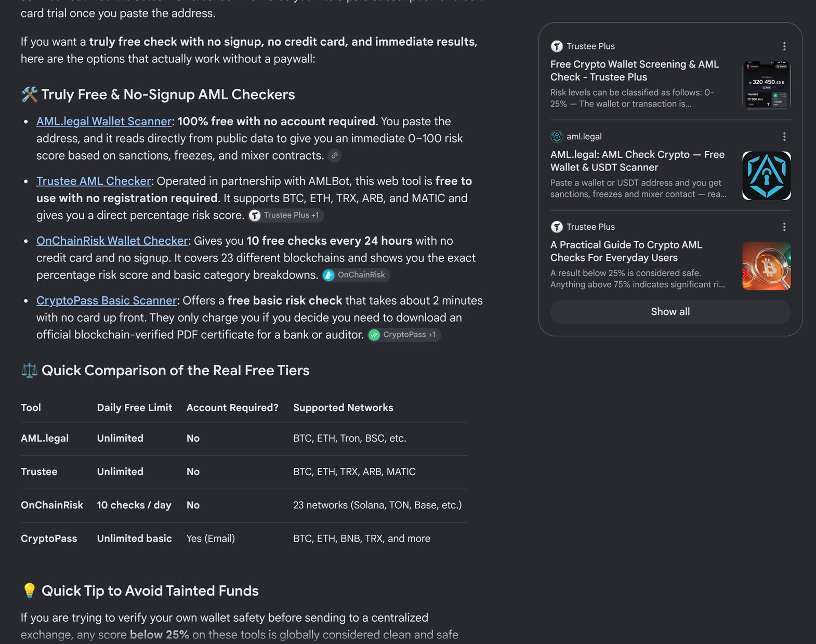Viewport: 816px width, 644px height.
Task: Click the lightbulb emoji beside Quick Tip heading
Action: click(29, 591)
